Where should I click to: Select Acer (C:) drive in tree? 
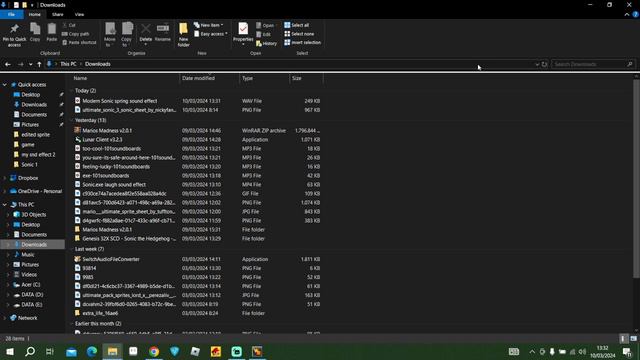point(31,284)
